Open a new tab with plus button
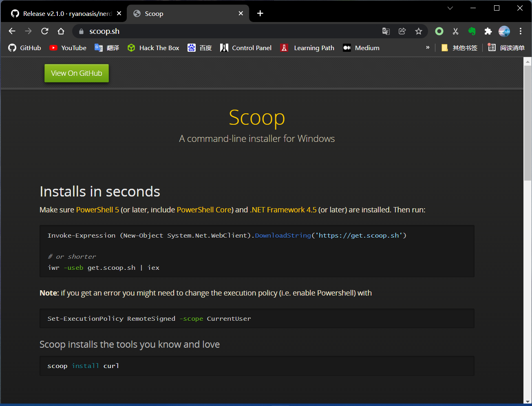Viewport: 532px width, 406px height. [260, 13]
